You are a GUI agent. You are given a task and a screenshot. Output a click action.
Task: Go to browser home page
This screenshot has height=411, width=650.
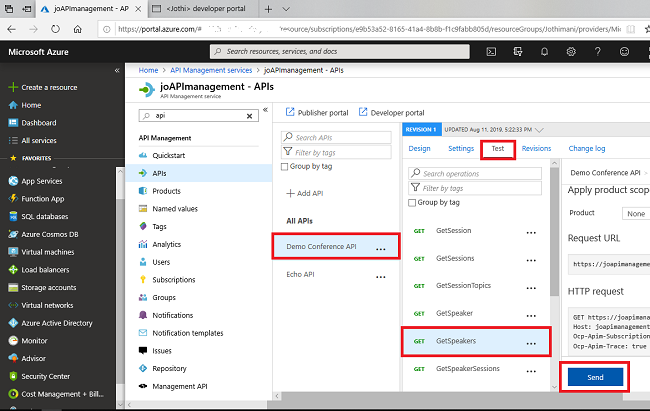(x=78, y=29)
